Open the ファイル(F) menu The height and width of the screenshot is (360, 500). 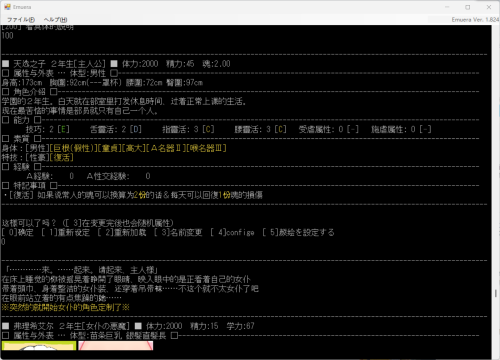point(21,20)
